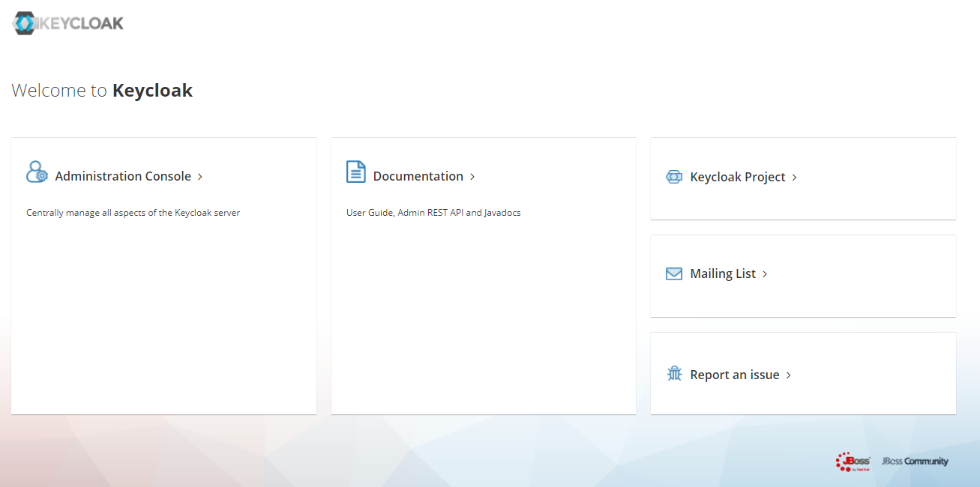Click the JBoss by Red Hat logo

click(x=853, y=462)
